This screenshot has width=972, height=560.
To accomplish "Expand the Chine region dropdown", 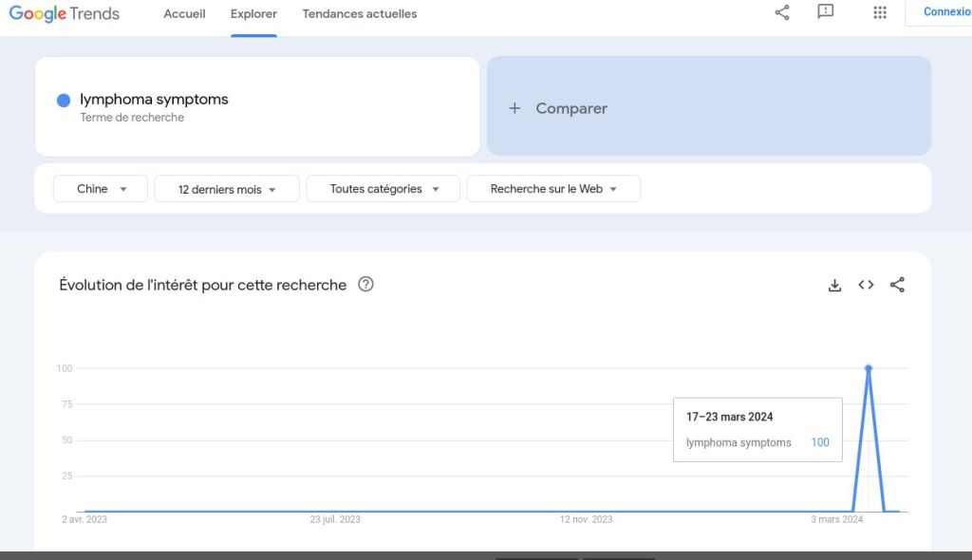I will (101, 189).
